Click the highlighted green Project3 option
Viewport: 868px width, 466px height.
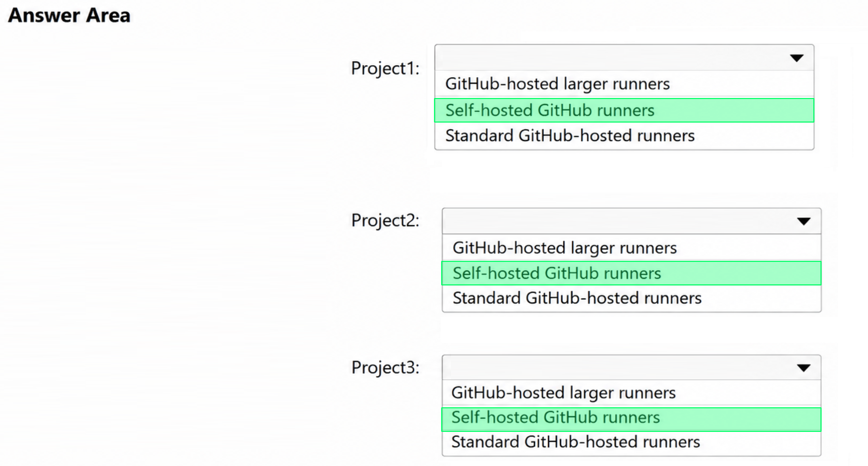click(632, 420)
